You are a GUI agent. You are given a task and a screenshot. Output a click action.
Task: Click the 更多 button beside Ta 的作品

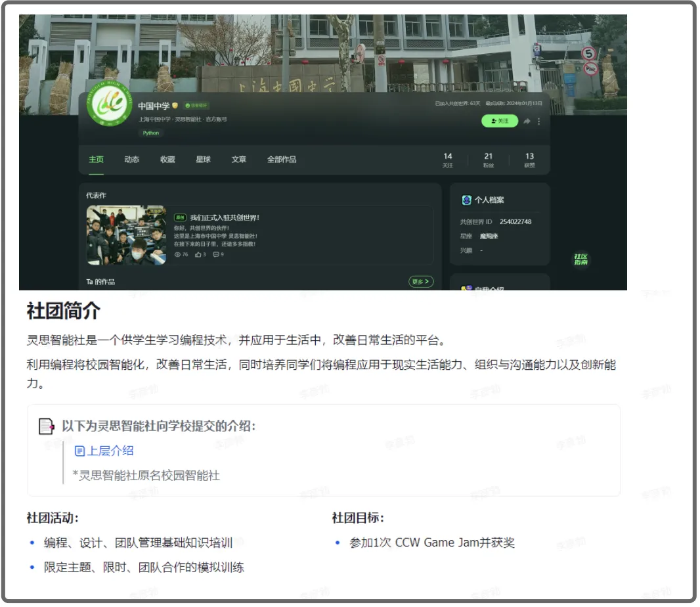point(420,282)
